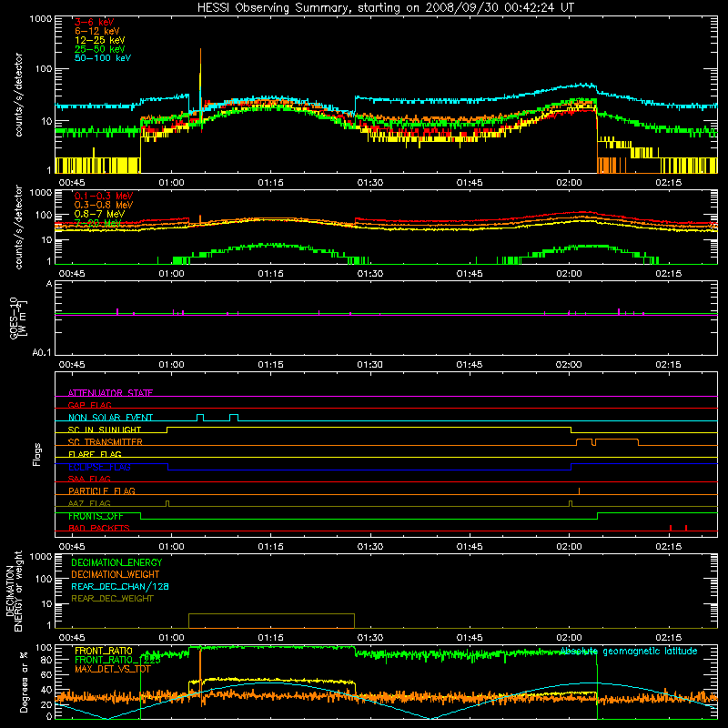Viewport: 728px width, 728px height.
Task: Click the counts/s/detector label of MeV plot
Action: (18, 227)
